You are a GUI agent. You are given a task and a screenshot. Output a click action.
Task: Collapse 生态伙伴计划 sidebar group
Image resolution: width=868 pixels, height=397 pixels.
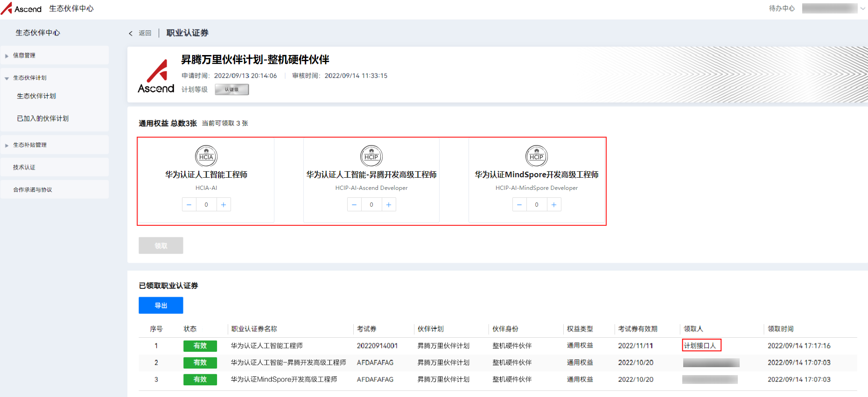(55, 77)
